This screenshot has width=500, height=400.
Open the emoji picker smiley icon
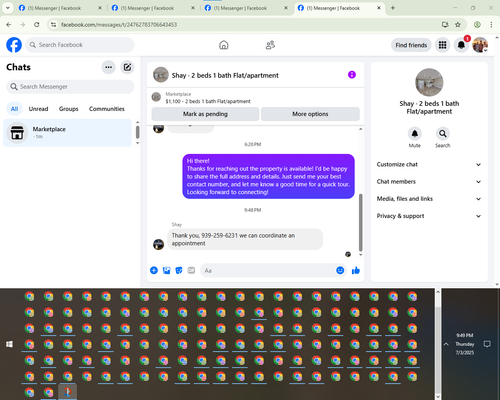coord(340,270)
